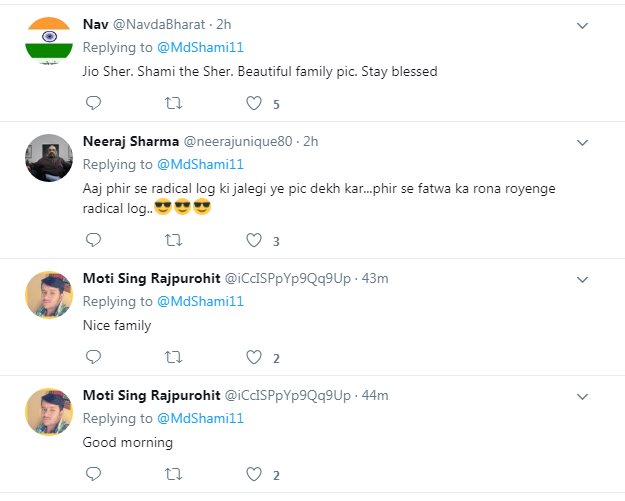Viewport: 625px width, 501px height.
Task: Retweet Neeraj Sharma's tweet
Action: pyautogui.click(x=173, y=240)
